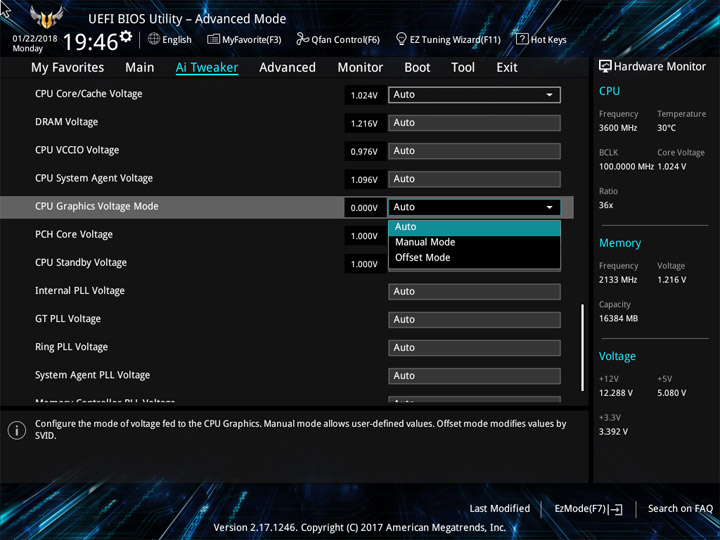Viewport: 720px width, 540px height.
Task: Switch to the Tool tab
Action: pyautogui.click(x=463, y=68)
